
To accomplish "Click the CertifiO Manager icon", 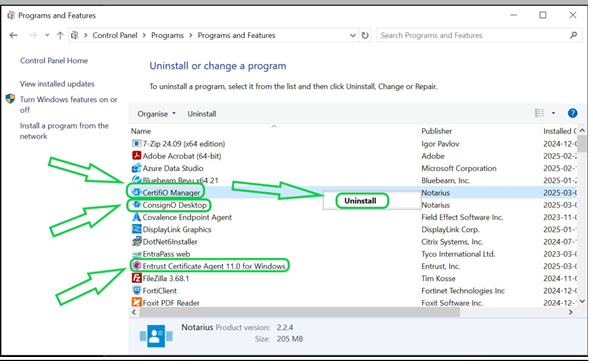I will click(136, 193).
